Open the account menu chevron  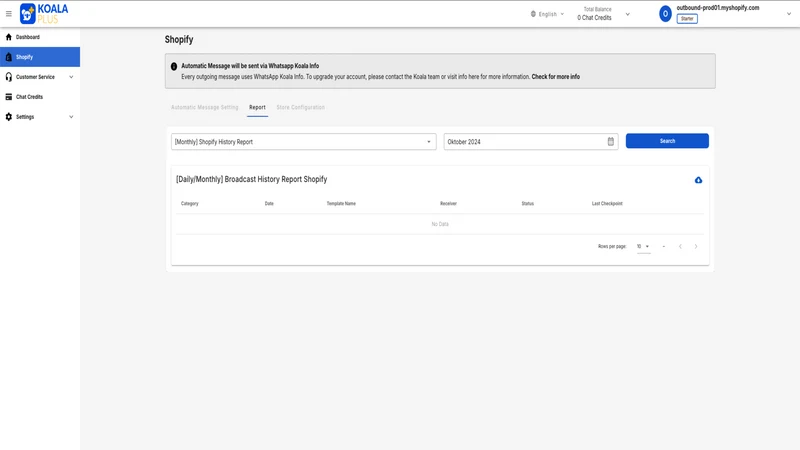pyautogui.click(x=789, y=14)
